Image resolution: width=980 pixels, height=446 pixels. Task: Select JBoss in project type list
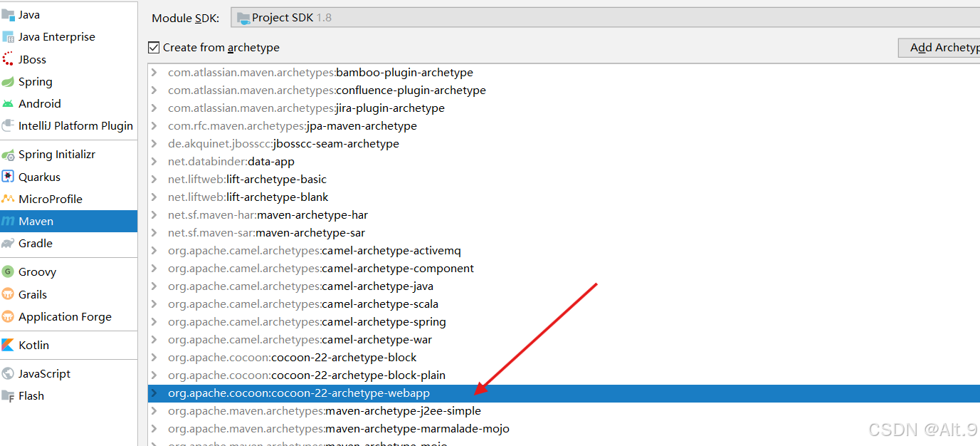(x=68, y=60)
